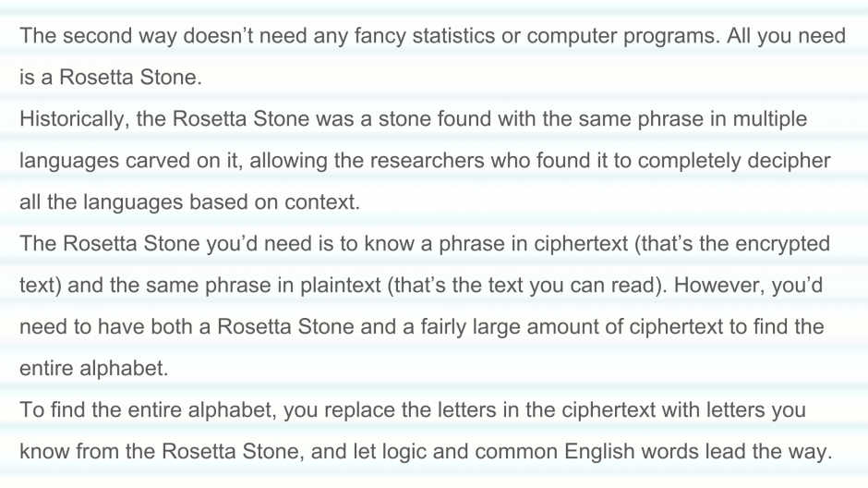Image resolution: width=868 pixels, height=488 pixels.
Task: Click the line "all the languages based on context."
Action: [189, 202]
